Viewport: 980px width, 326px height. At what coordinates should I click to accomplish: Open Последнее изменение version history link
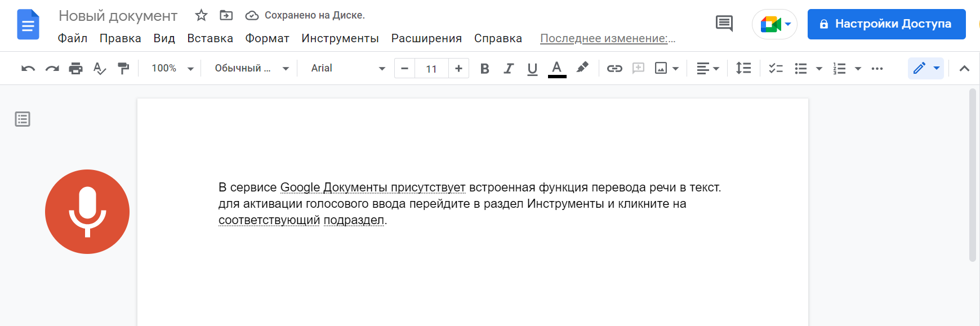pyautogui.click(x=608, y=38)
